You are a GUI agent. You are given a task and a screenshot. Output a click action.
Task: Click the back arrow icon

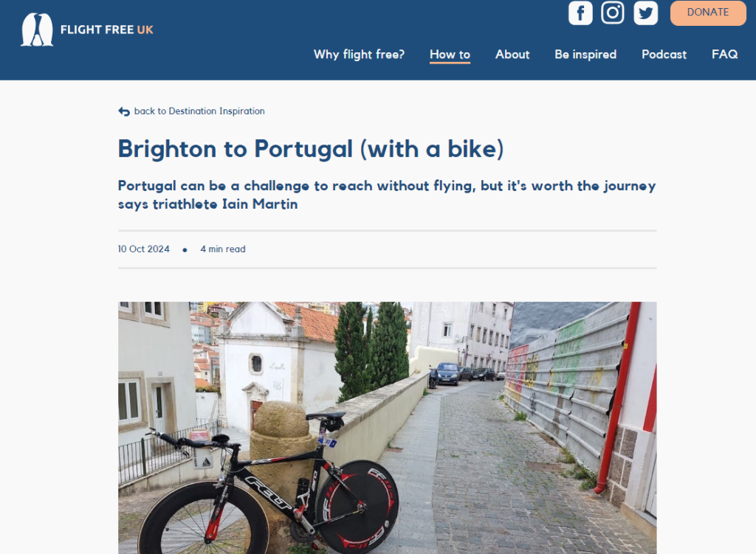click(124, 111)
